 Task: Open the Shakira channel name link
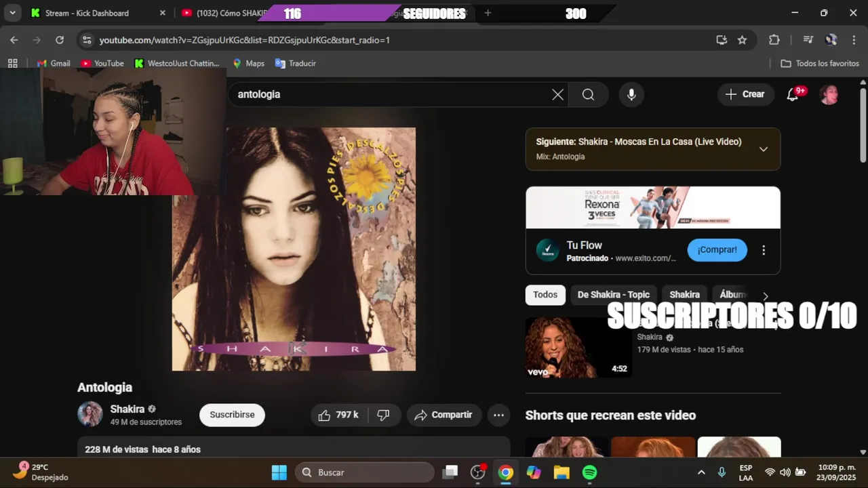tap(127, 409)
